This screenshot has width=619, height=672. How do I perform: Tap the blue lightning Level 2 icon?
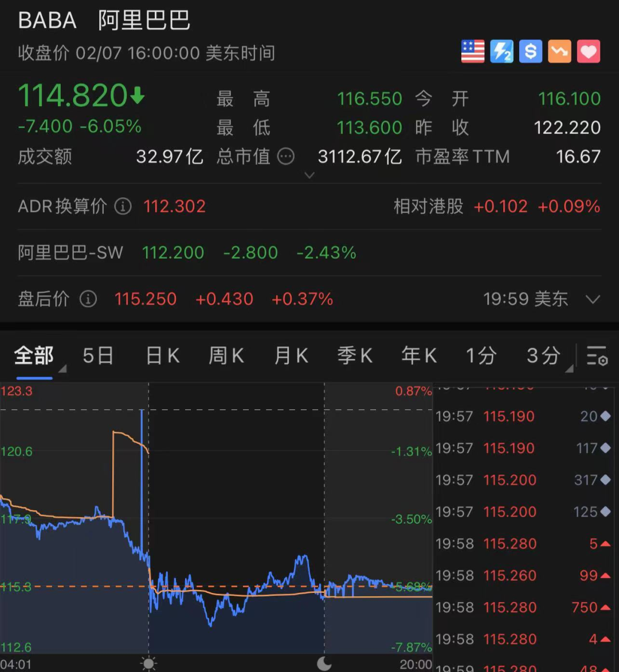click(502, 52)
